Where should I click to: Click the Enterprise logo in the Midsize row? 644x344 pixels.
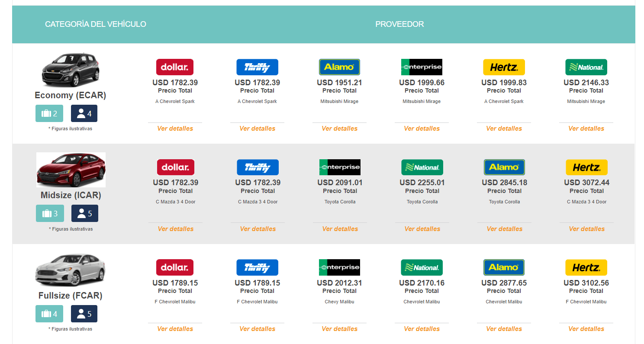point(340,167)
